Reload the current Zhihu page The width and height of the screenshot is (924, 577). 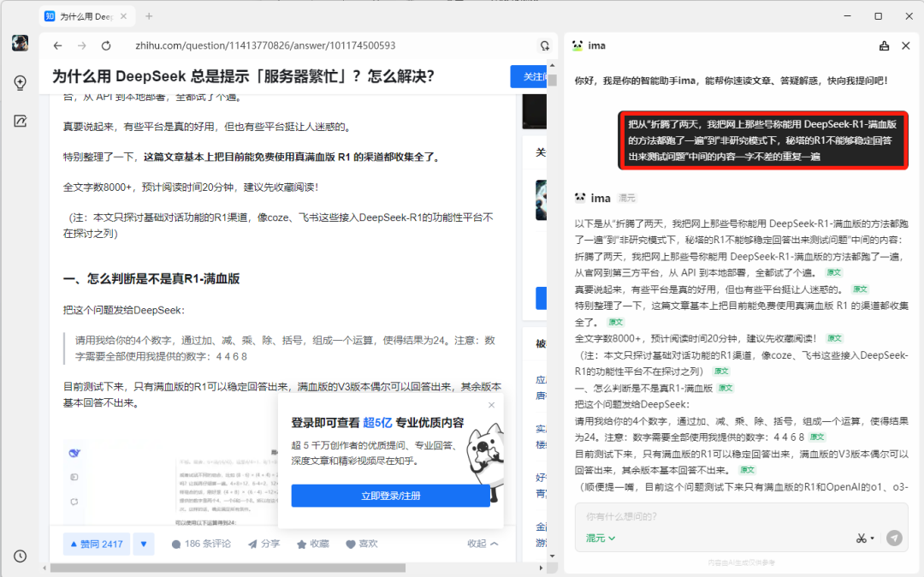click(x=106, y=45)
